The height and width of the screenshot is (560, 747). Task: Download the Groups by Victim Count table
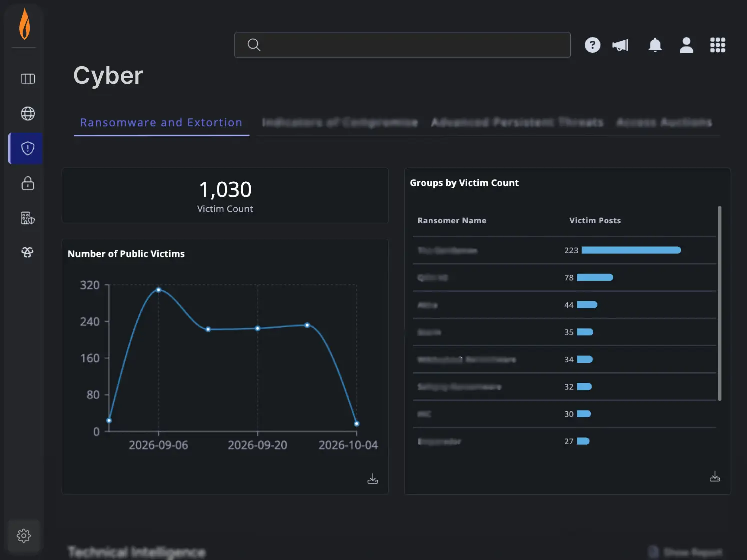(715, 477)
